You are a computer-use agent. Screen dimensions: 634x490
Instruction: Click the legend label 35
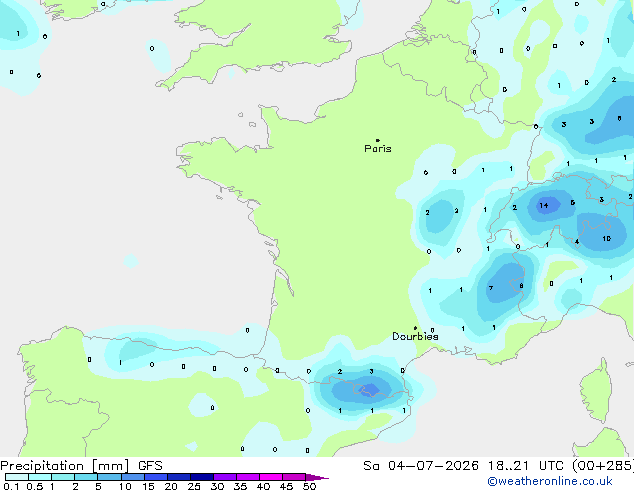(x=240, y=486)
